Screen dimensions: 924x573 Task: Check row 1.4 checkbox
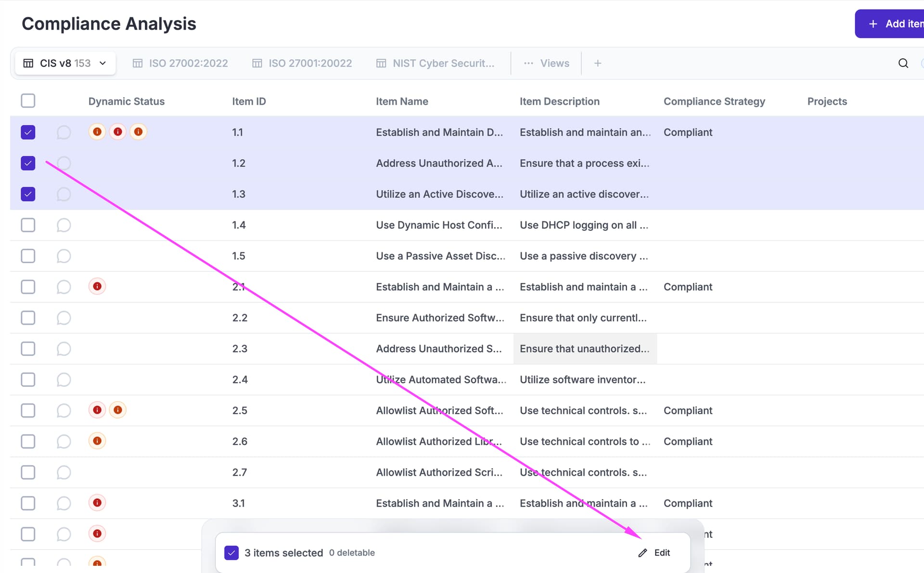point(28,225)
